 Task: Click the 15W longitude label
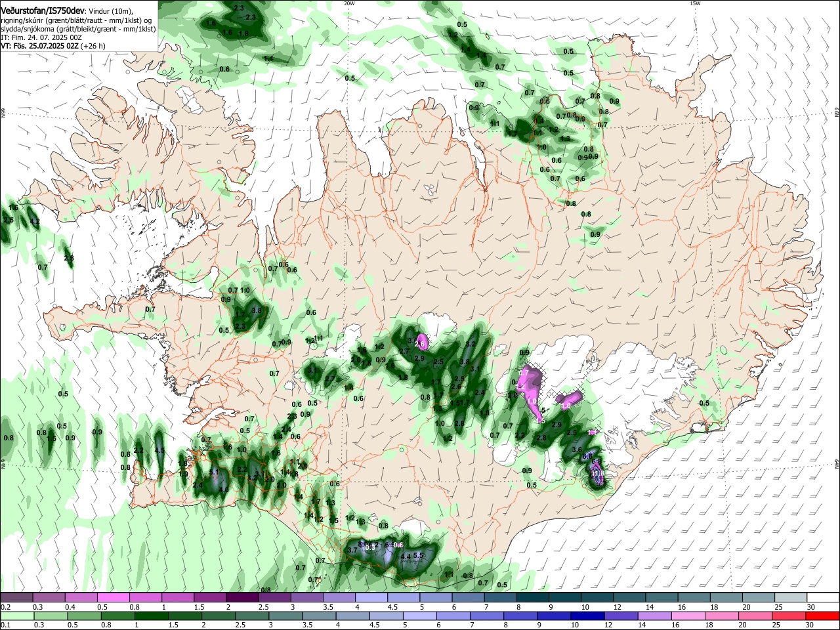pos(695,3)
